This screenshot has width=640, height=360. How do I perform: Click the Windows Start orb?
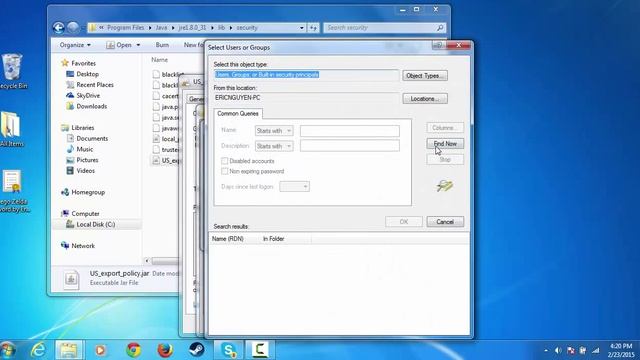[x=8, y=350]
